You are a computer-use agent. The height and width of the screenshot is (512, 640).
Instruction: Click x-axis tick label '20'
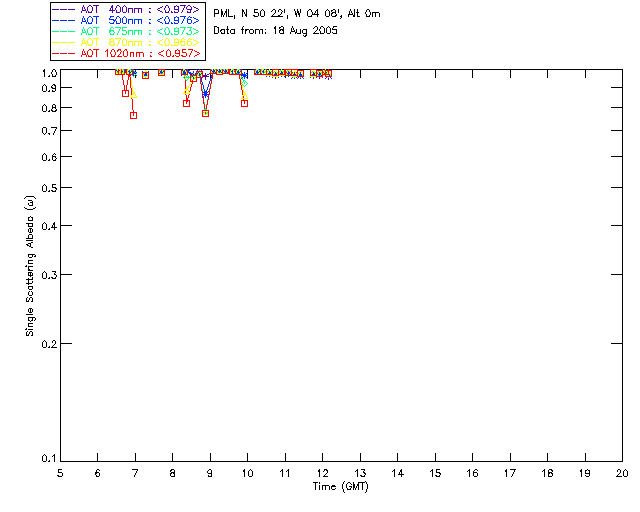[x=622, y=473]
